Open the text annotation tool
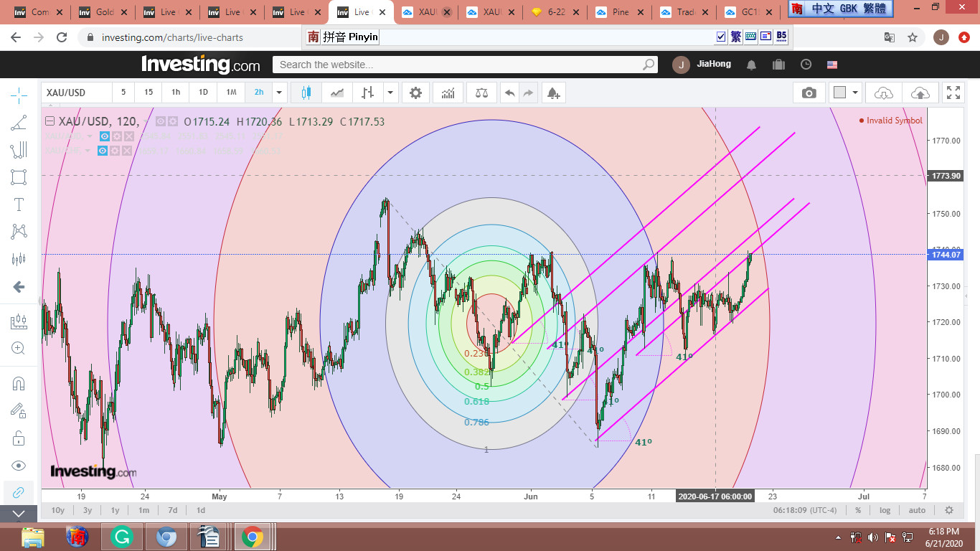Screen dimensions: 980x551 [19, 204]
